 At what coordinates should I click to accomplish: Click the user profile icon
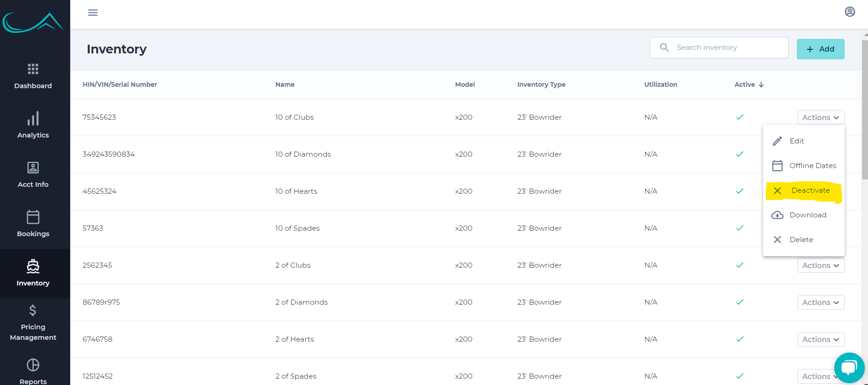tap(849, 12)
